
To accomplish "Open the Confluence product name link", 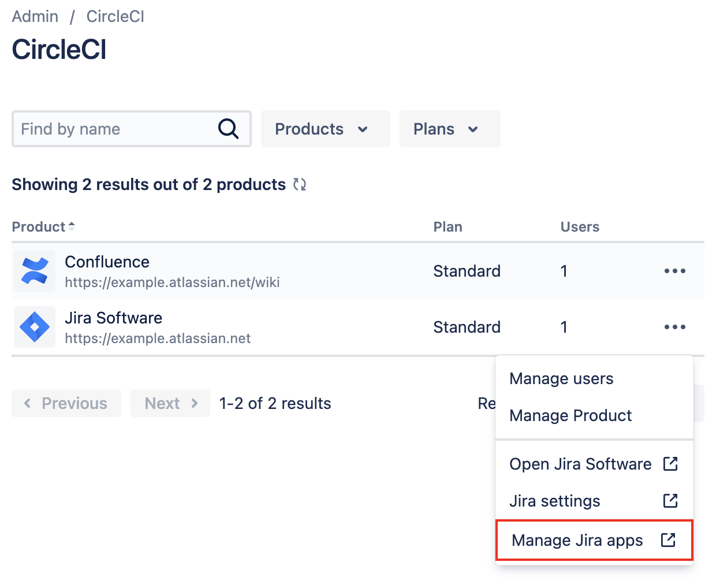I will (x=107, y=262).
